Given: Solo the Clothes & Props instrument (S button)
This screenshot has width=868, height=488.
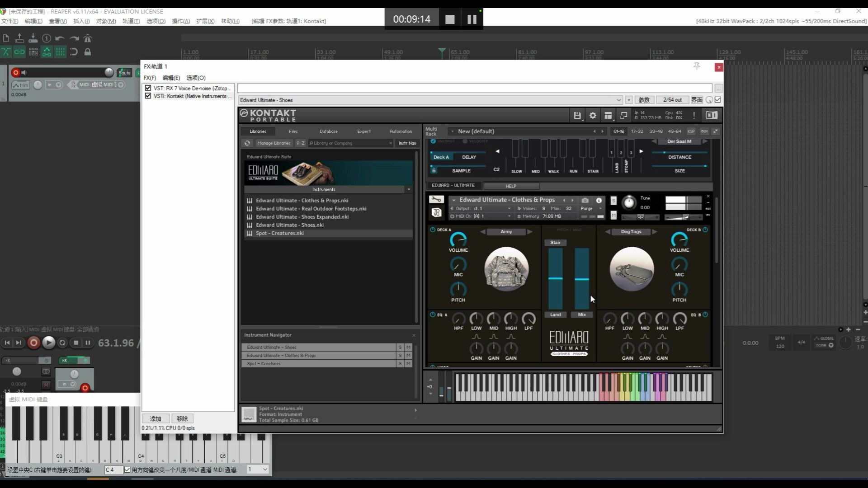Looking at the screenshot, I should click(x=613, y=201).
